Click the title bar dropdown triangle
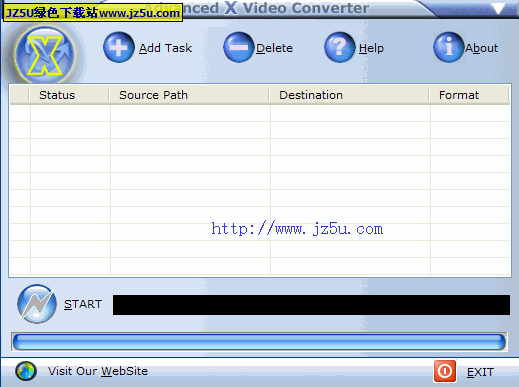The image size is (519, 387). pyautogui.click(x=498, y=8)
